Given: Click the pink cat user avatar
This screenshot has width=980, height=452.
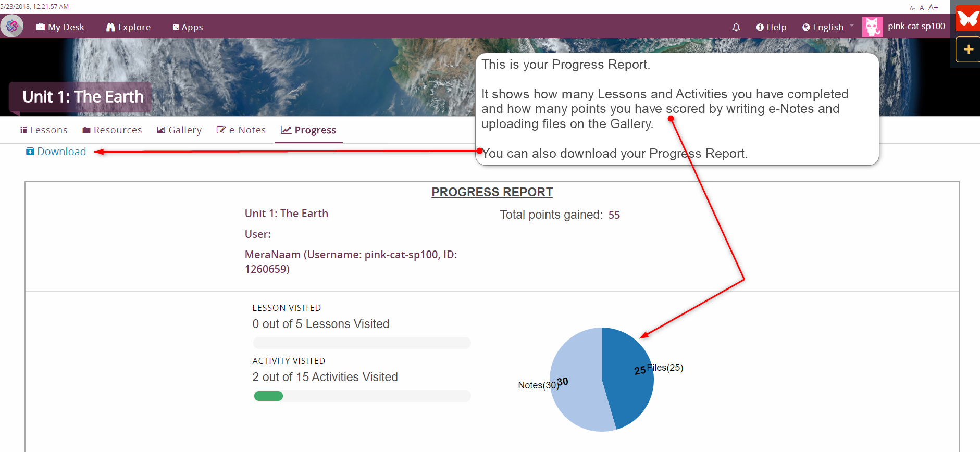Looking at the screenshot, I should coord(872,27).
